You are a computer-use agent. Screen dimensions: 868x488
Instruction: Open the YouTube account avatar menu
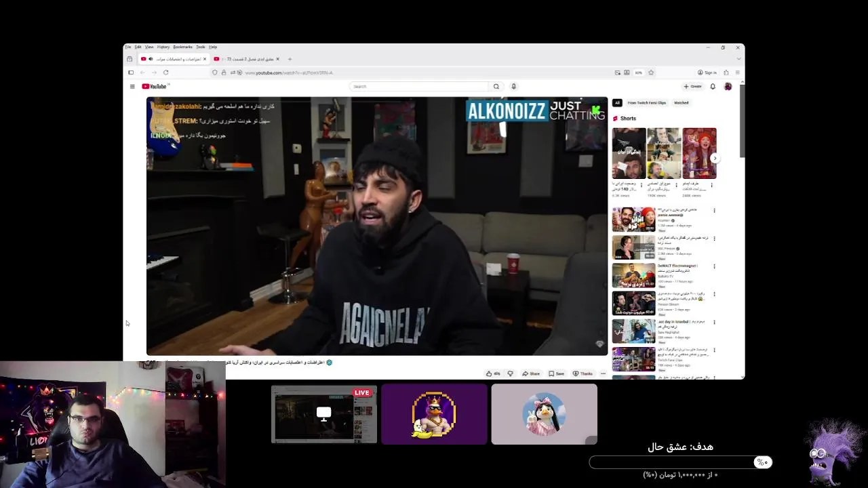[728, 87]
